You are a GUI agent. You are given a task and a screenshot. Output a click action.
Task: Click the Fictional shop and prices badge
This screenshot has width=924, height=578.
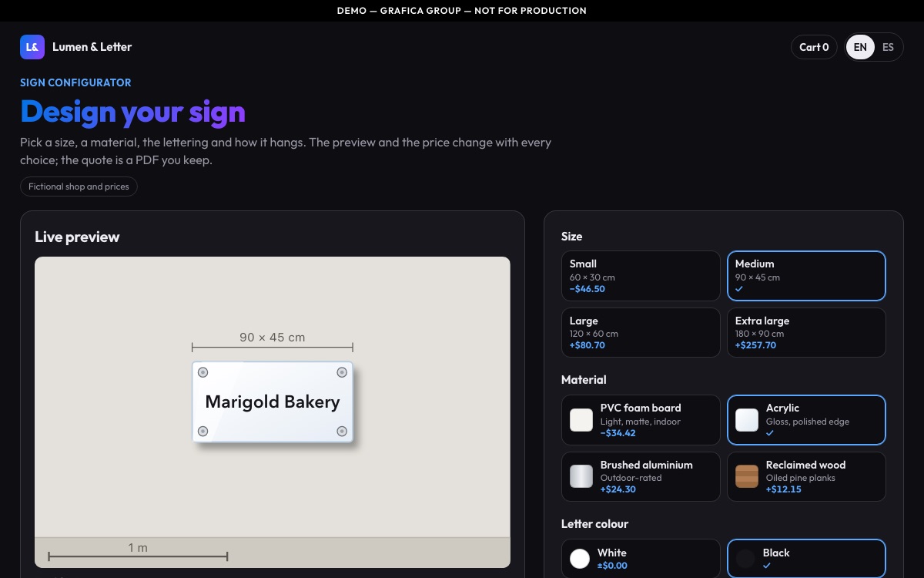coord(79,187)
